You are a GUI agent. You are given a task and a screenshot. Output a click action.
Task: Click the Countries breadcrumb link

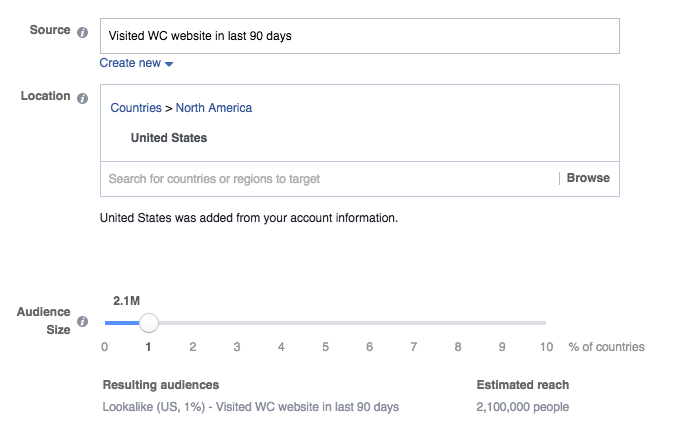click(135, 108)
